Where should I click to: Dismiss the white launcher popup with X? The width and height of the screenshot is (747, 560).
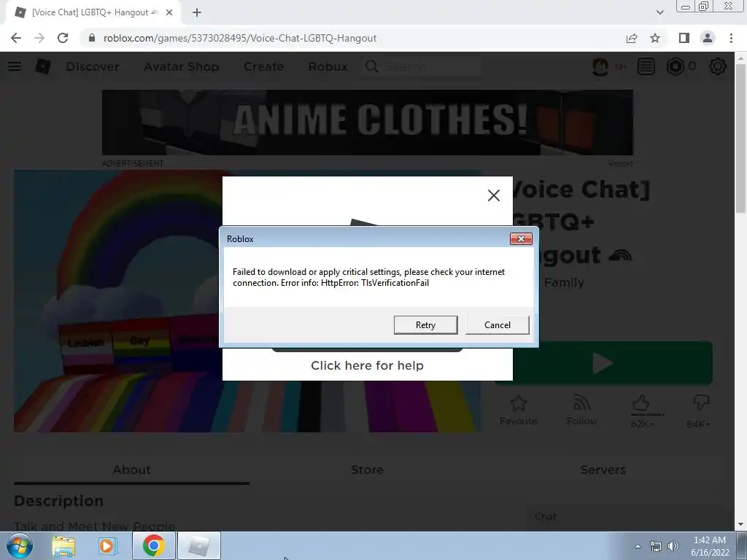click(x=494, y=195)
